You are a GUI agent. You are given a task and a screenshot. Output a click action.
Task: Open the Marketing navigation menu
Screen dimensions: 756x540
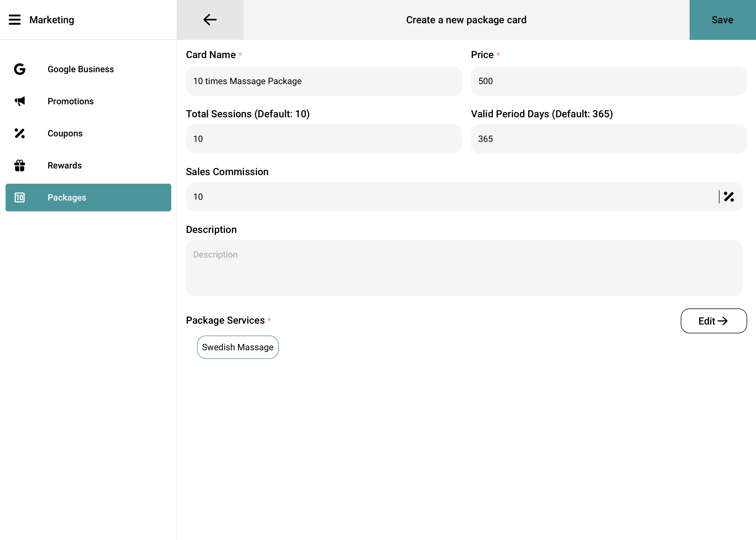pos(15,20)
